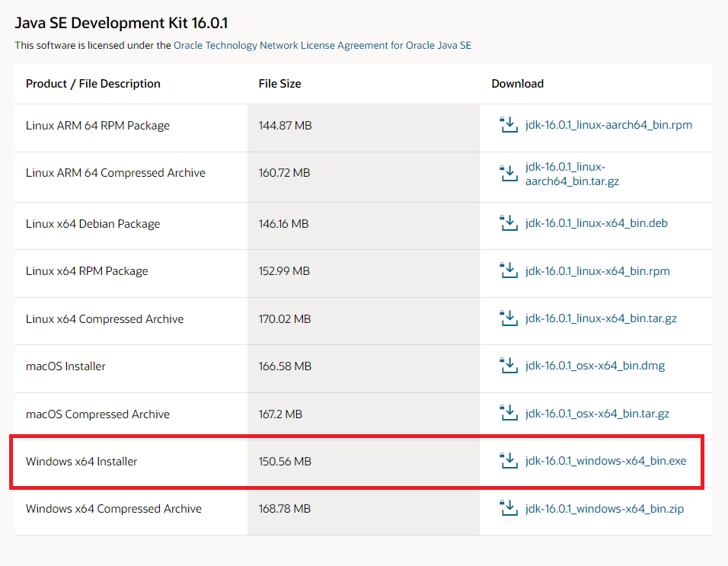Image resolution: width=728 pixels, height=566 pixels.
Task: Click the 'Java SE Development Kit 16.0.1' heading
Action: pos(122,23)
